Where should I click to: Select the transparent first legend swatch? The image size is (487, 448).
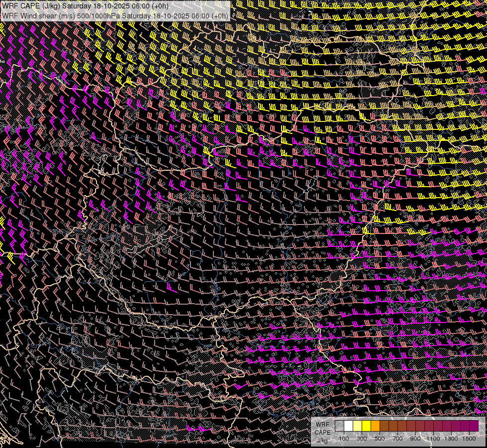(339, 426)
